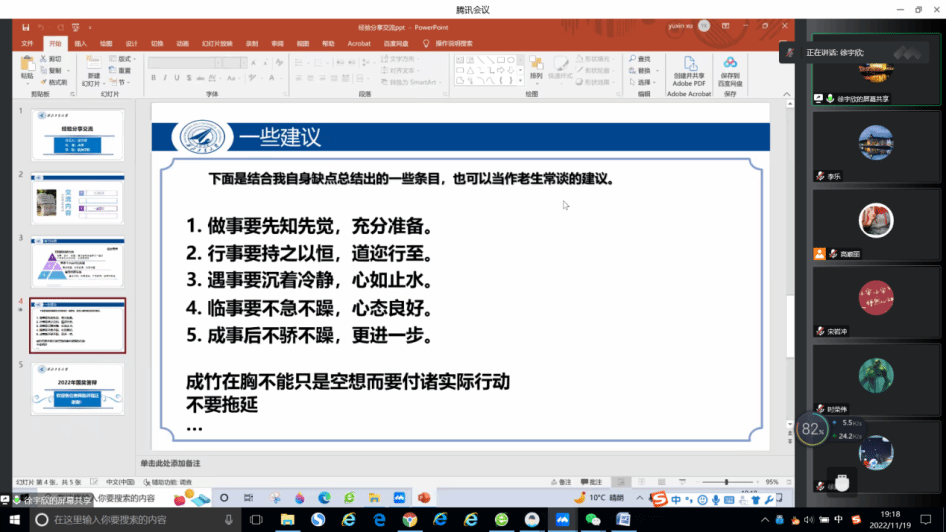The width and height of the screenshot is (946, 532).
Task: Adjust the zoom slider in status bar
Action: point(727,481)
